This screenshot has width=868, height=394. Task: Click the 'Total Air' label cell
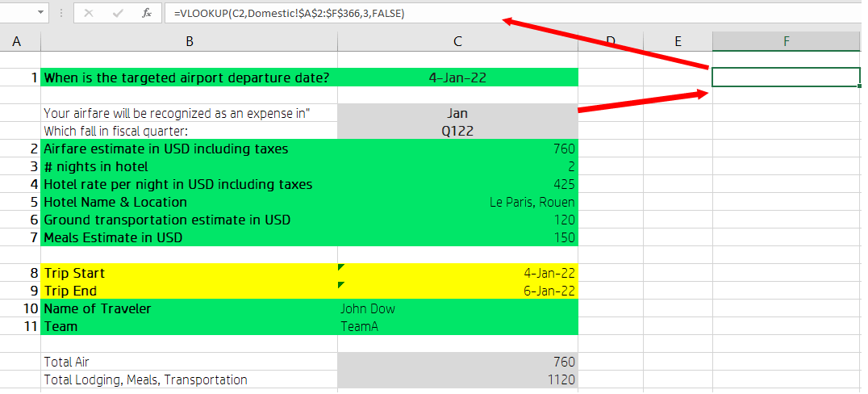pos(190,362)
